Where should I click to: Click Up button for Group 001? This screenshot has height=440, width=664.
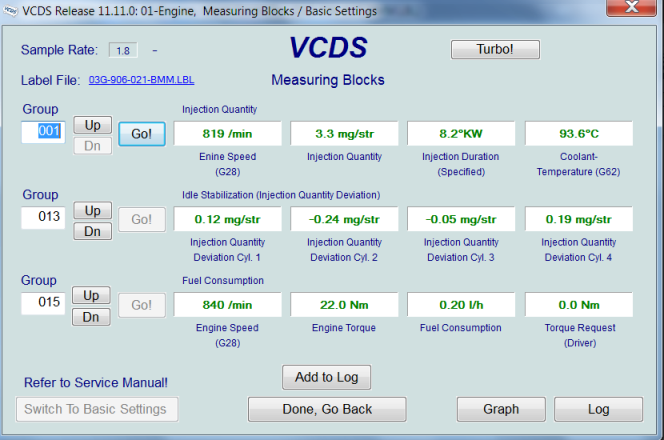93,125
